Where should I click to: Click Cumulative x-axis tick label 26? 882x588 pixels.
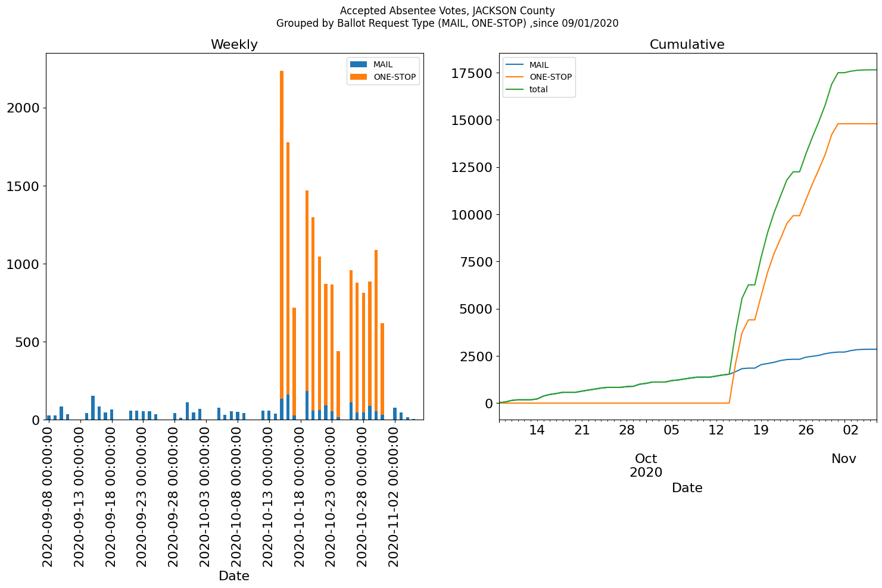806,430
